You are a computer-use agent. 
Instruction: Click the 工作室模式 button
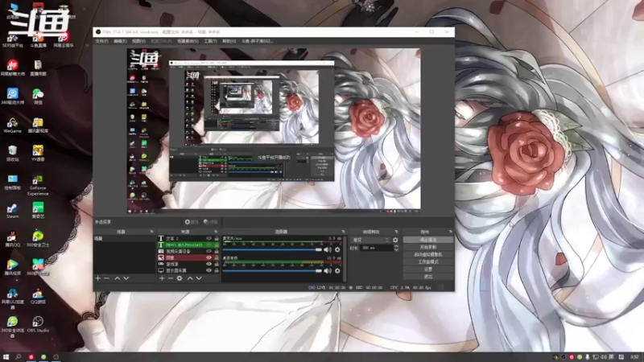coord(428,262)
